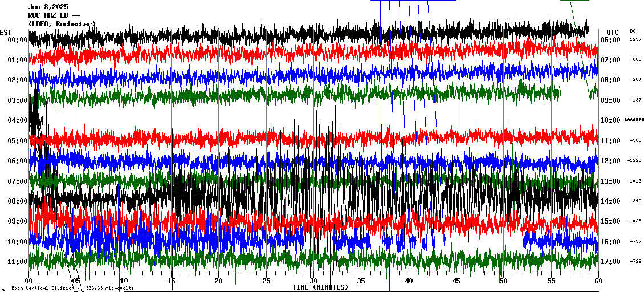Viewport: 644px width, 296px height.
Task: Click the vertical division microvolts scale note
Action: 72,288
